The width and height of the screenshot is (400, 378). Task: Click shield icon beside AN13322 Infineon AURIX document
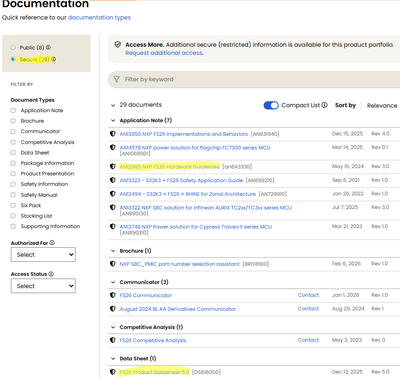[113, 207]
